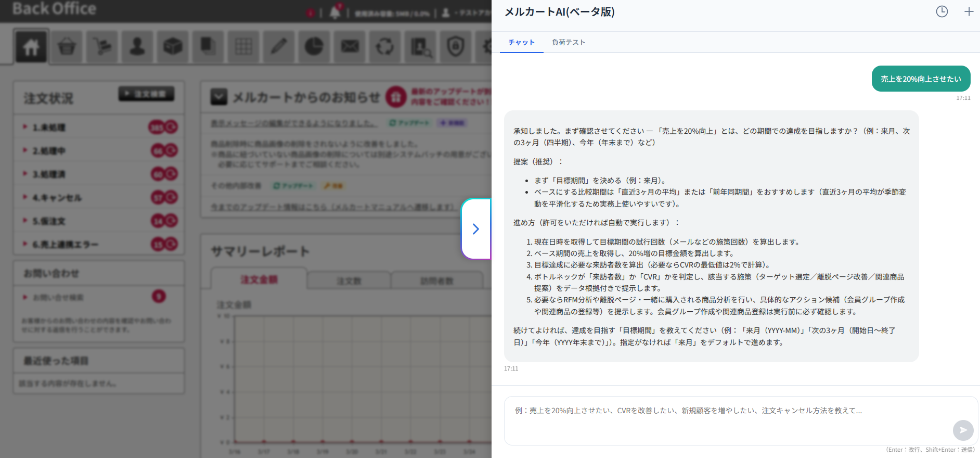The image size is (980, 458).
Task: Click the account person icon in header
Action: click(x=446, y=12)
